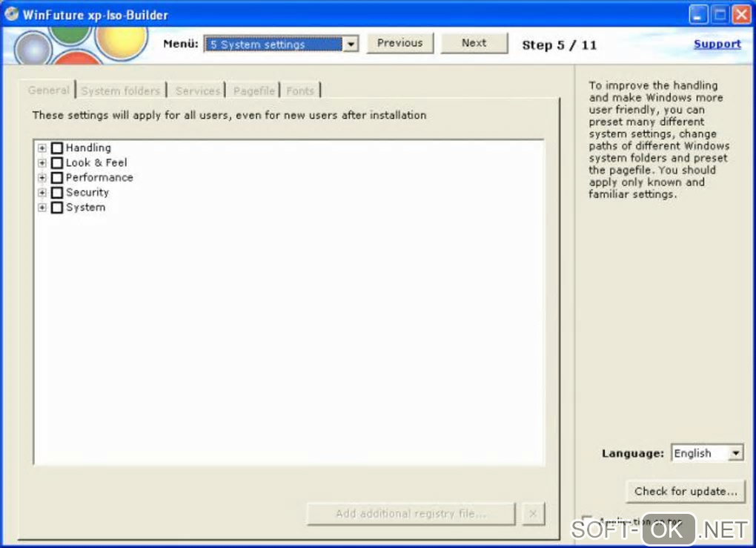Click the WinFuture app icon in title bar

point(11,14)
